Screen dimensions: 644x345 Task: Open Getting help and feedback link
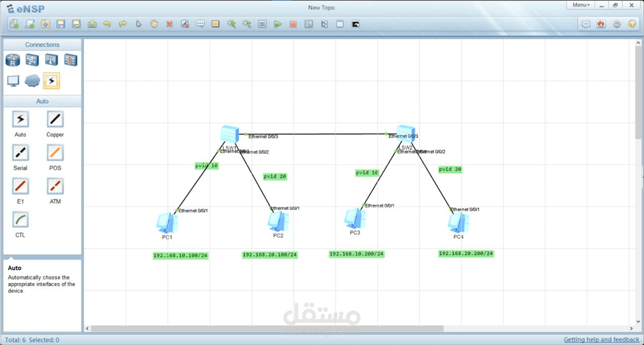pos(601,340)
